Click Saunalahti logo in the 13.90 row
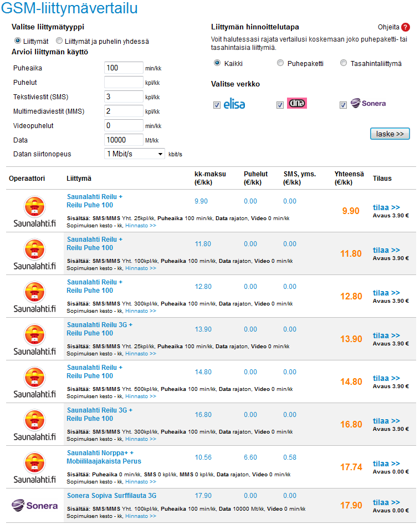The height and width of the screenshot is (524, 420). tap(34, 340)
